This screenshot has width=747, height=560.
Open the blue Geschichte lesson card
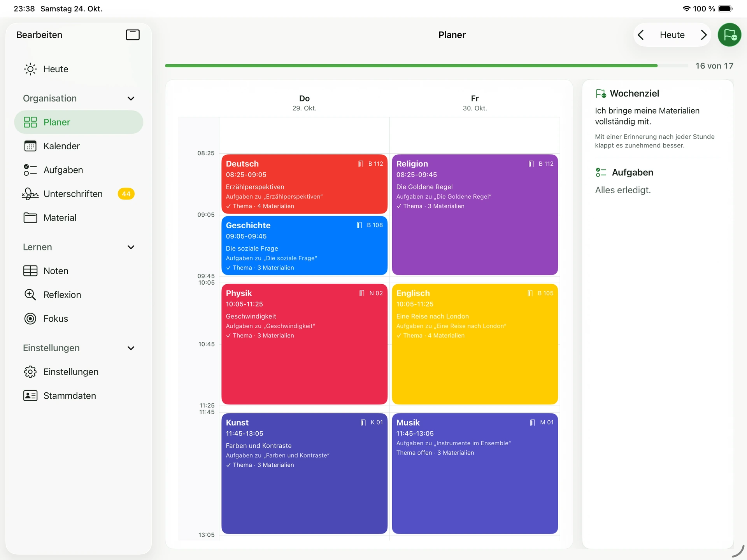(x=304, y=245)
